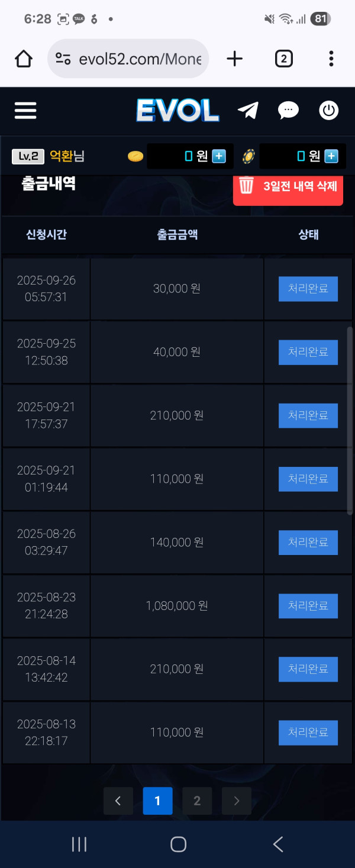Screen dimensions: 355x868
Task: Open the chat bubble icon
Action: (x=288, y=110)
